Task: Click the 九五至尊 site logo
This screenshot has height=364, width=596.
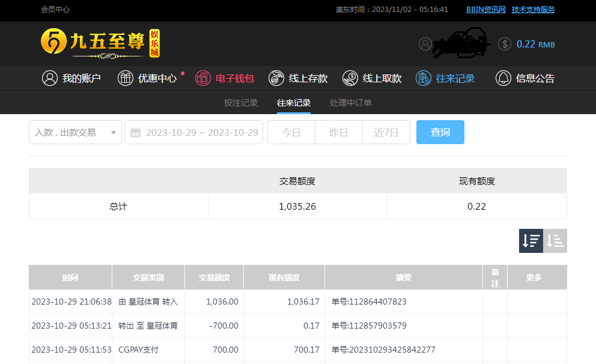Action: tap(100, 43)
